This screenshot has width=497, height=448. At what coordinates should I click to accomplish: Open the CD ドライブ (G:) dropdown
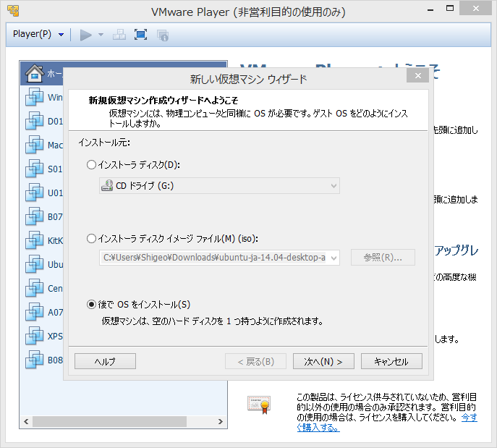pyautogui.click(x=219, y=186)
